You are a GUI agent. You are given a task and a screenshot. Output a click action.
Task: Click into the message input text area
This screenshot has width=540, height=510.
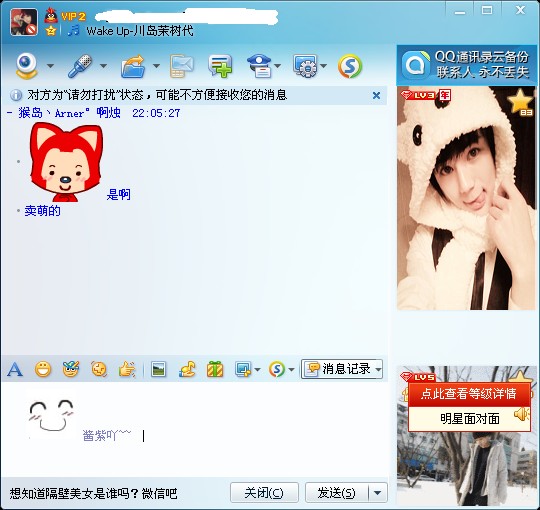[x=195, y=429]
